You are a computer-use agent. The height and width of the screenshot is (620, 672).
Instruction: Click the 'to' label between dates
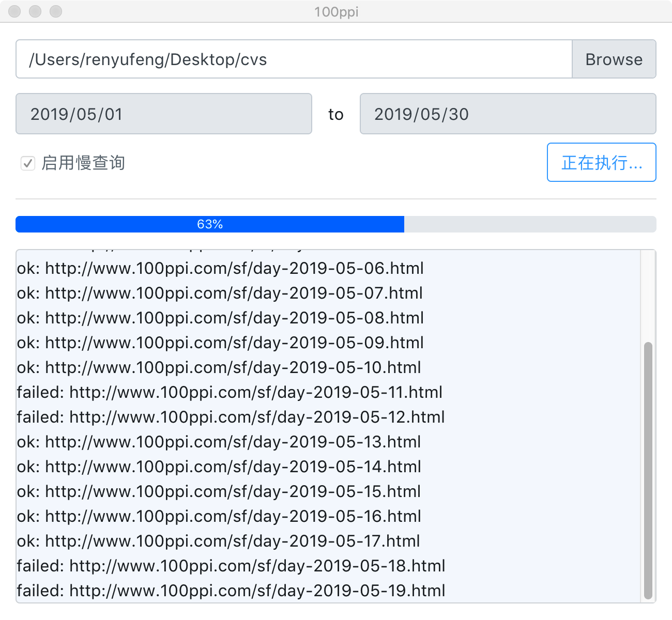coord(336,114)
